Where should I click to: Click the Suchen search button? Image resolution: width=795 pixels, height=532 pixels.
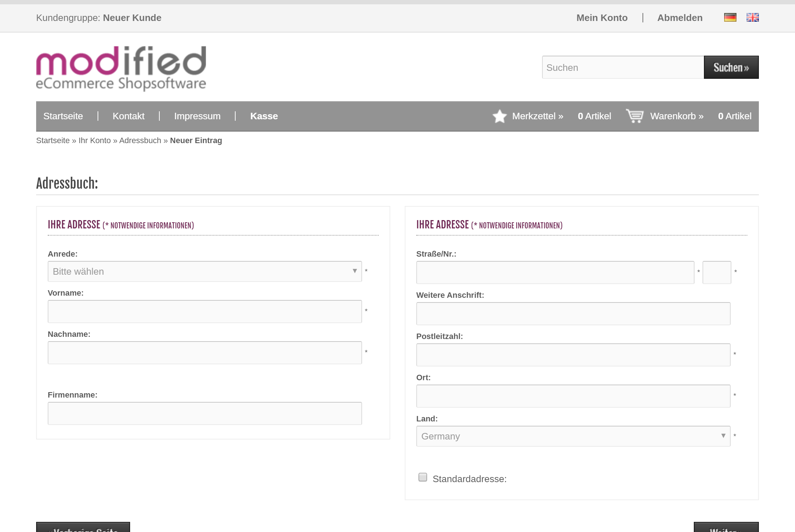tap(731, 67)
